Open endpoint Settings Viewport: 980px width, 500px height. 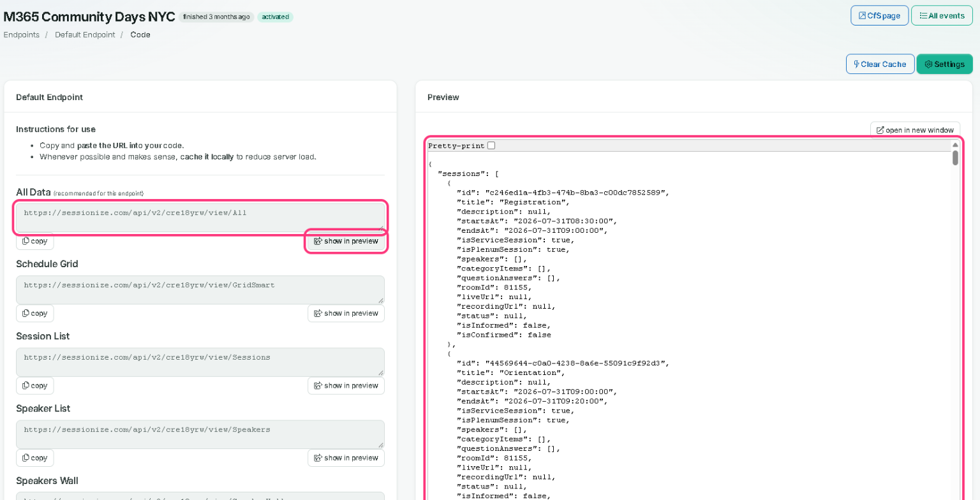944,64
